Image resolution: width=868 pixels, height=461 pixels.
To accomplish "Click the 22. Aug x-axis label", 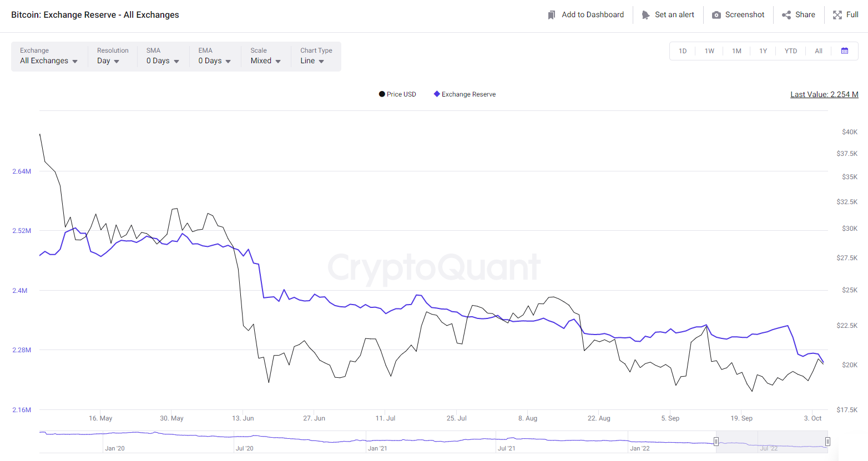I will tap(599, 418).
